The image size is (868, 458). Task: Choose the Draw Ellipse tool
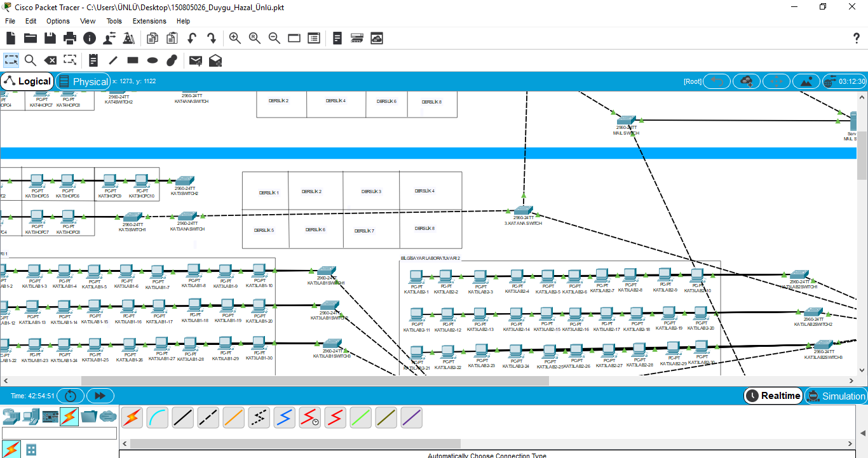153,60
